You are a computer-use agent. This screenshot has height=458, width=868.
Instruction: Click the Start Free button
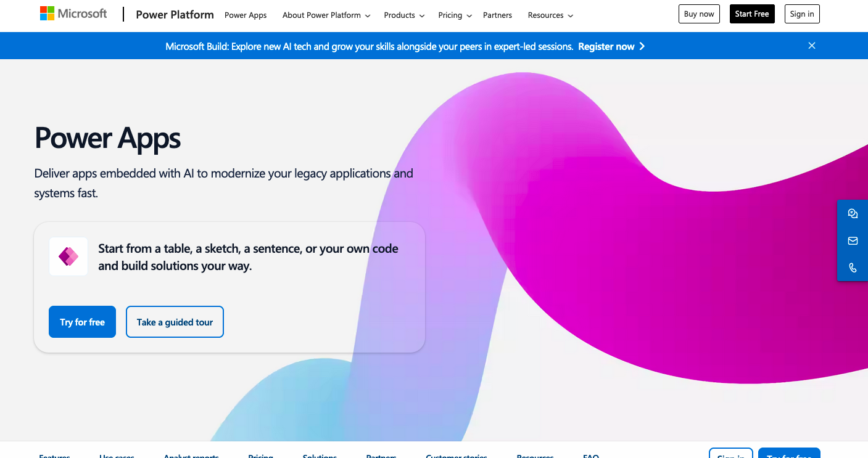pyautogui.click(x=752, y=14)
